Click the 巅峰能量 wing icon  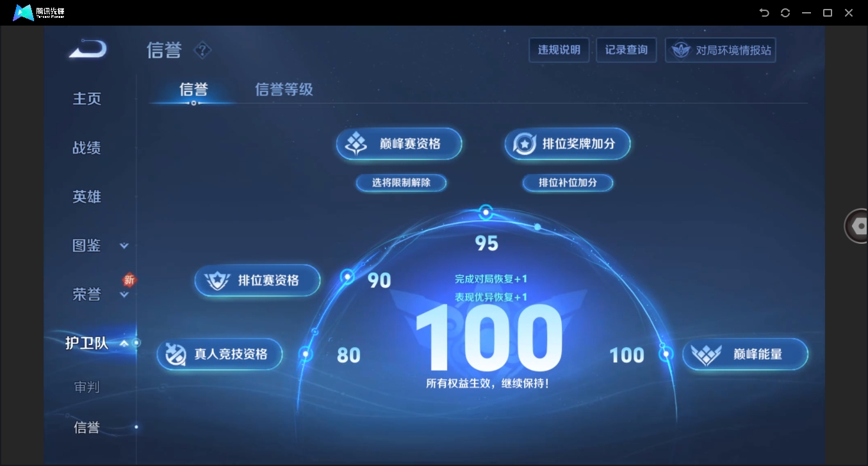click(707, 354)
